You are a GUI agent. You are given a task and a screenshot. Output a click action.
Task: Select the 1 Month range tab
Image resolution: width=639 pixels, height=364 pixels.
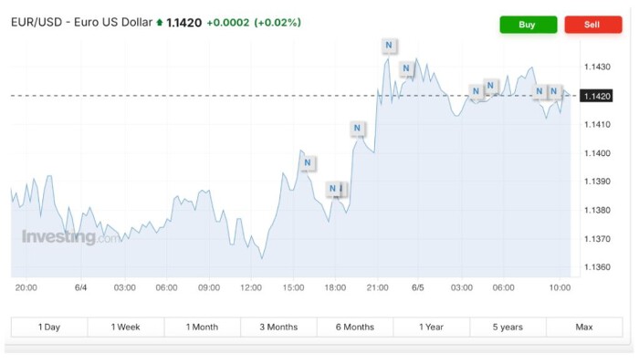202,327
